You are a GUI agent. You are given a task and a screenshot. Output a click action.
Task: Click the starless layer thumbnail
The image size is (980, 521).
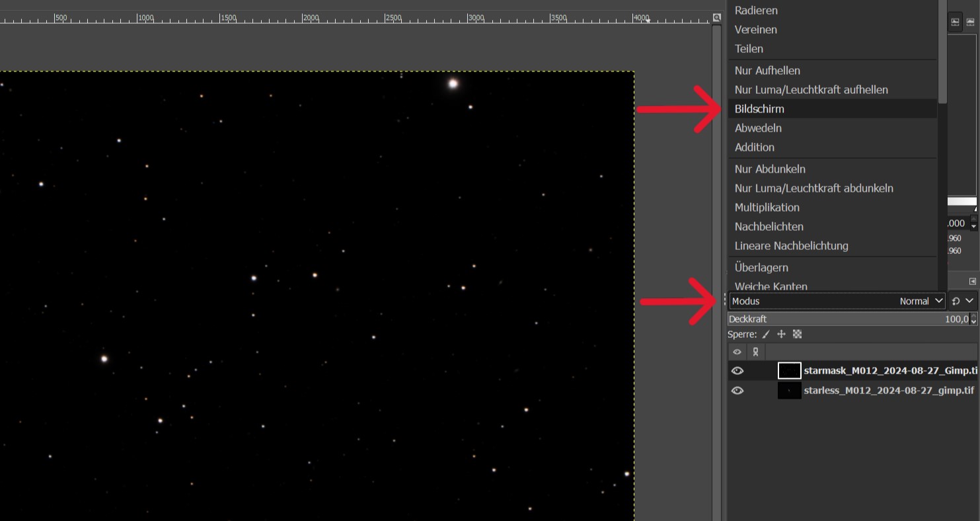[790, 390]
